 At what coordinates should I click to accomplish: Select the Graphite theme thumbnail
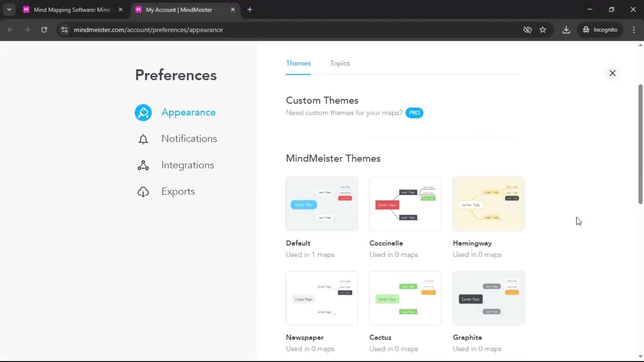[489, 298]
